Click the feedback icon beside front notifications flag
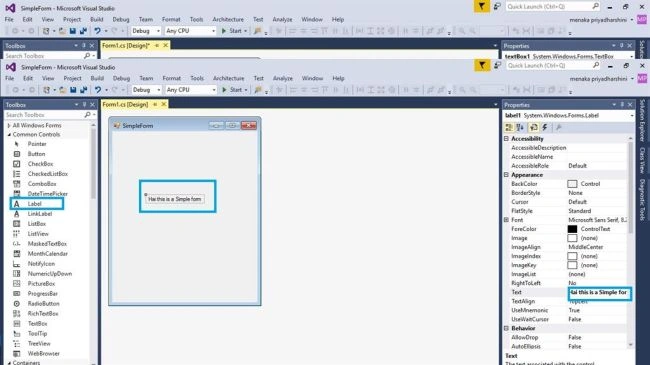 point(497,65)
